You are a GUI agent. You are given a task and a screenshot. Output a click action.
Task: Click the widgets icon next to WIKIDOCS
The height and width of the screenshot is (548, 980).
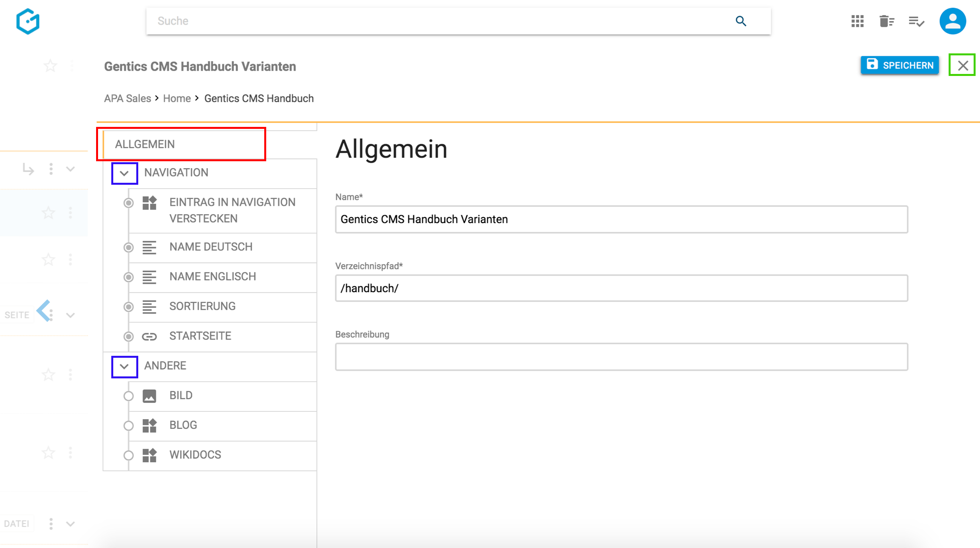click(x=150, y=455)
